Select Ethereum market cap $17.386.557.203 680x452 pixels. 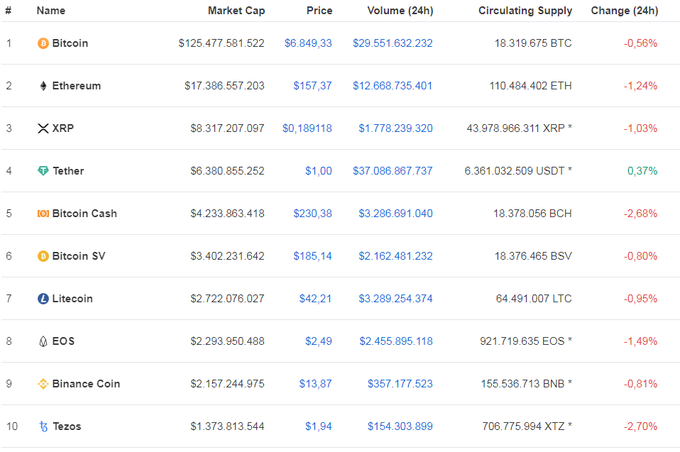coord(224,86)
